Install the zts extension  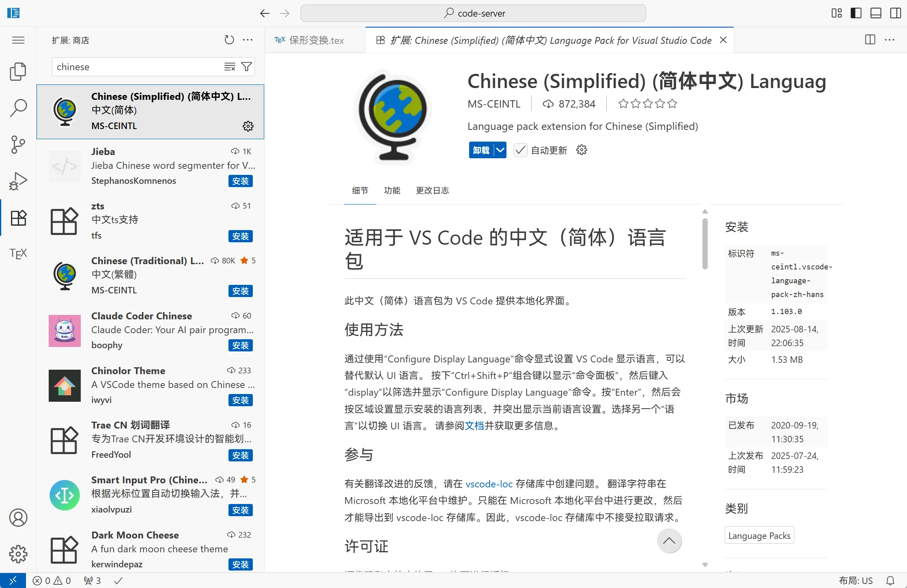click(241, 236)
